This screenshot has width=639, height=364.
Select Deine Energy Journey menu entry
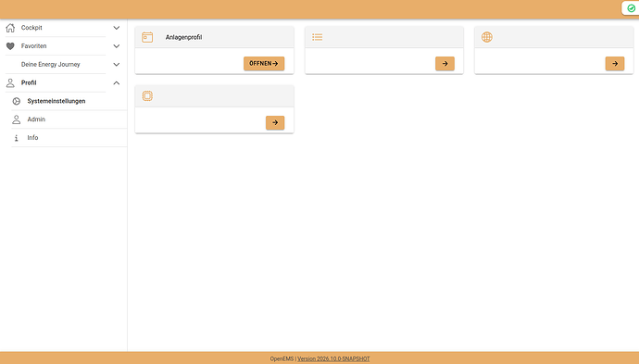tap(51, 65)
